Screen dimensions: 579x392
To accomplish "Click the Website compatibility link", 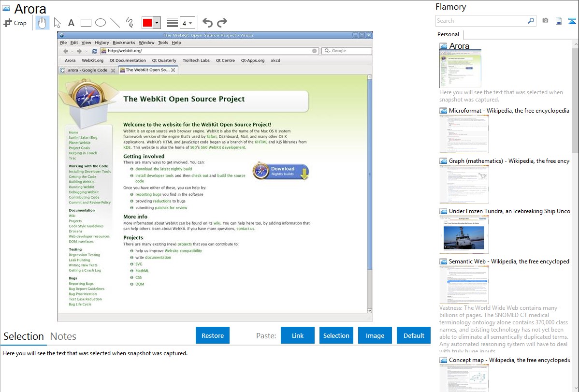I will pyautogui.click(x=183, y=251).
